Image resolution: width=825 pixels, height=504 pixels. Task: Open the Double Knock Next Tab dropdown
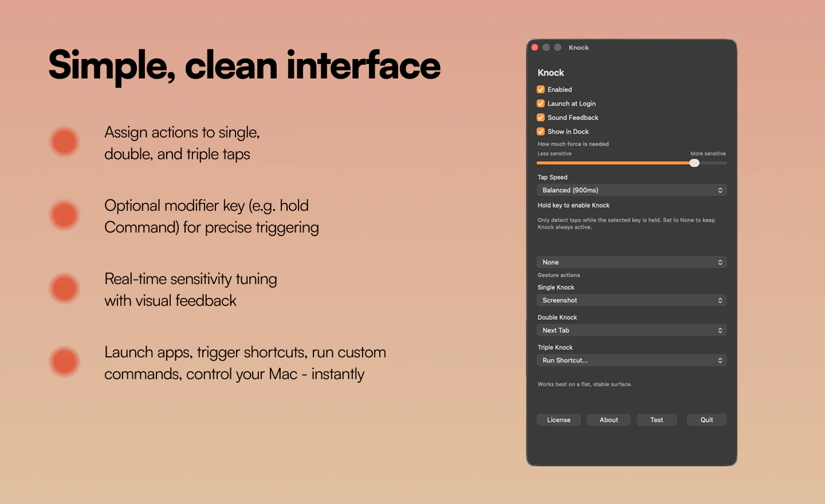[x=631, y=330]
